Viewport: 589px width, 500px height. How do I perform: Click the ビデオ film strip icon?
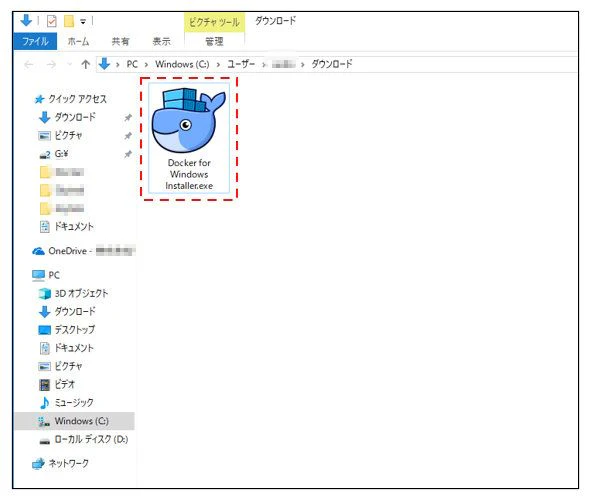coord(45,385)
